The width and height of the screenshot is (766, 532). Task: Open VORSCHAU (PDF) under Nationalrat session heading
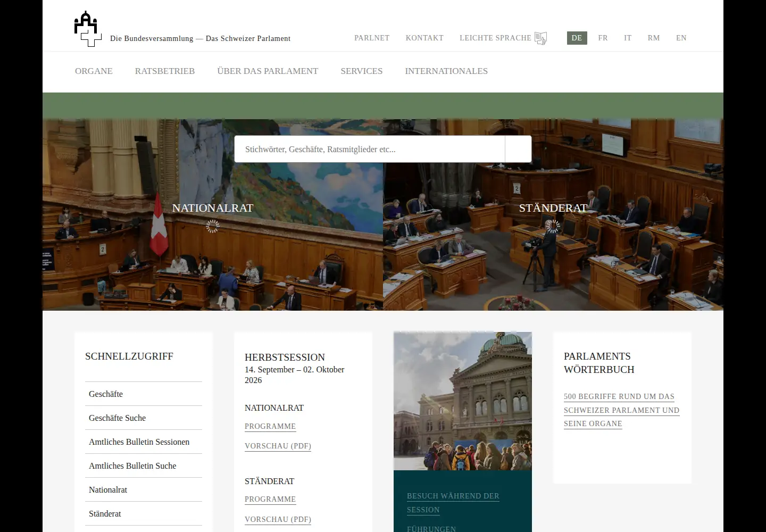(278, 446)
